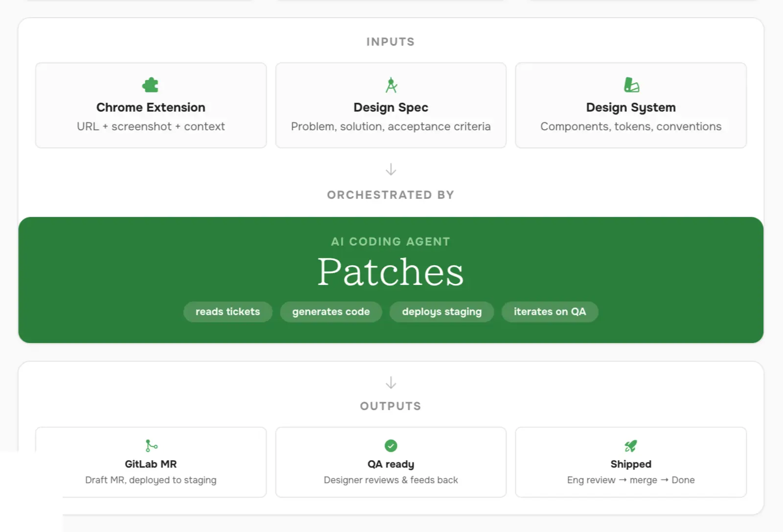This screenshot has width=783, height=532.
Task: Select the 'generates code' pill
Action: [x=331, y=312]
